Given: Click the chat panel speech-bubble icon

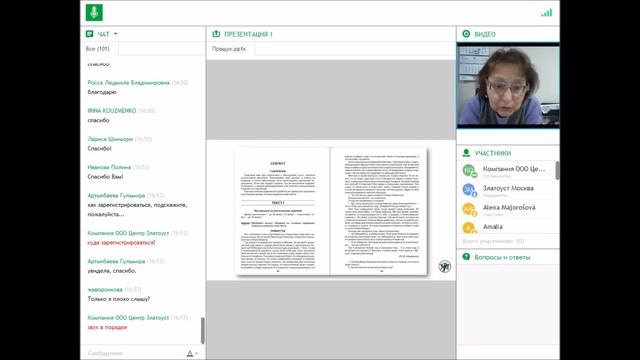Looking at the screenshot, I should (90, 34).
